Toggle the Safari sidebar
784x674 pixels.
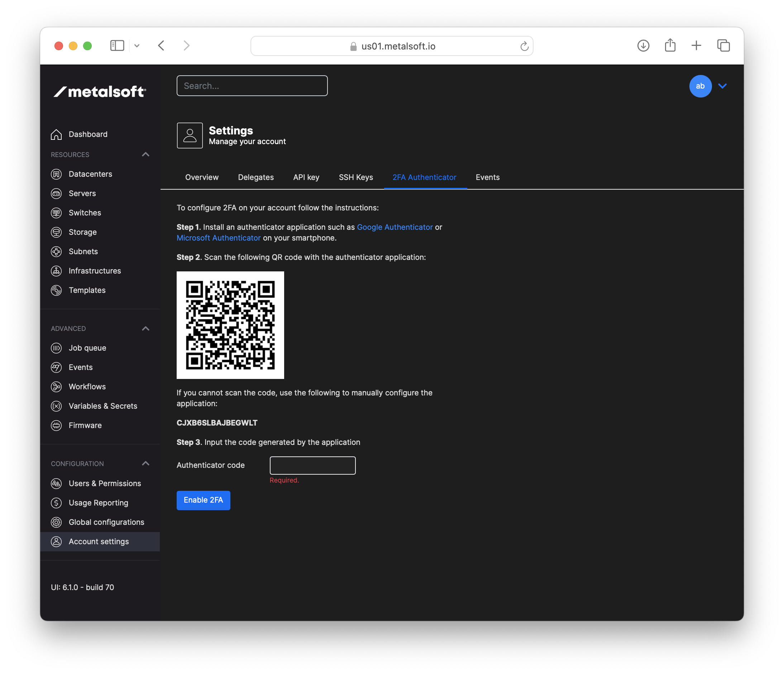[x=117, y=46]
